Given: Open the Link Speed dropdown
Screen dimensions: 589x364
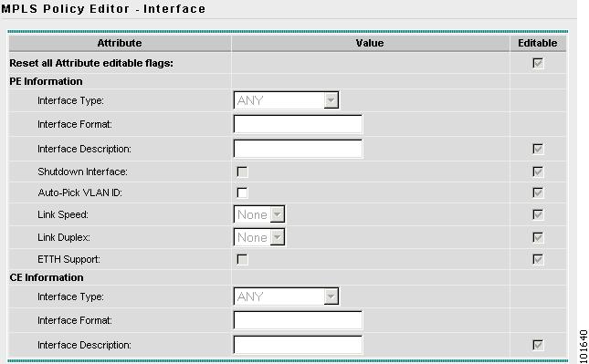Looking at the screenshot, I should click(x=259, y=214).
